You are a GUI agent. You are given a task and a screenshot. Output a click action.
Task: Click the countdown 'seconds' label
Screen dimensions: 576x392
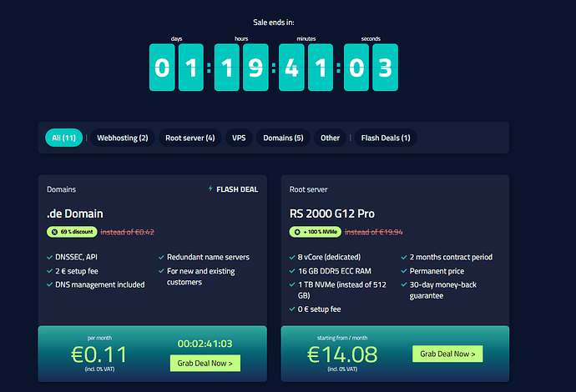pos(371,38)
